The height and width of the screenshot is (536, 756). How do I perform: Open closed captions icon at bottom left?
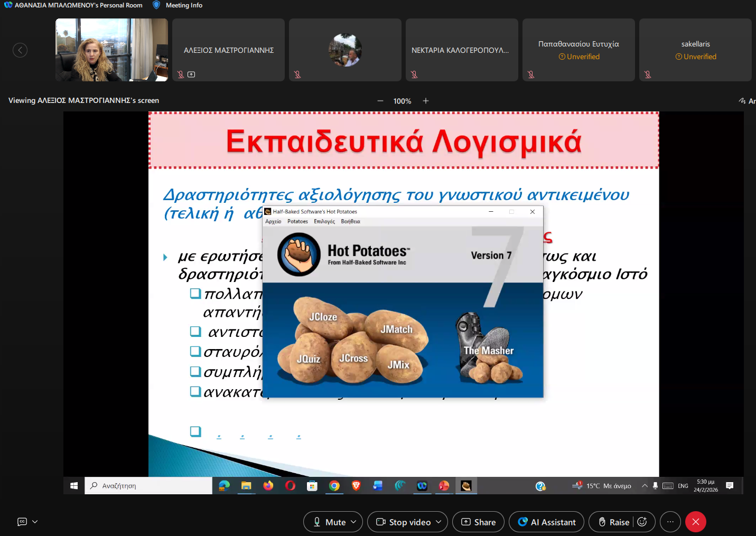[22, 522]
